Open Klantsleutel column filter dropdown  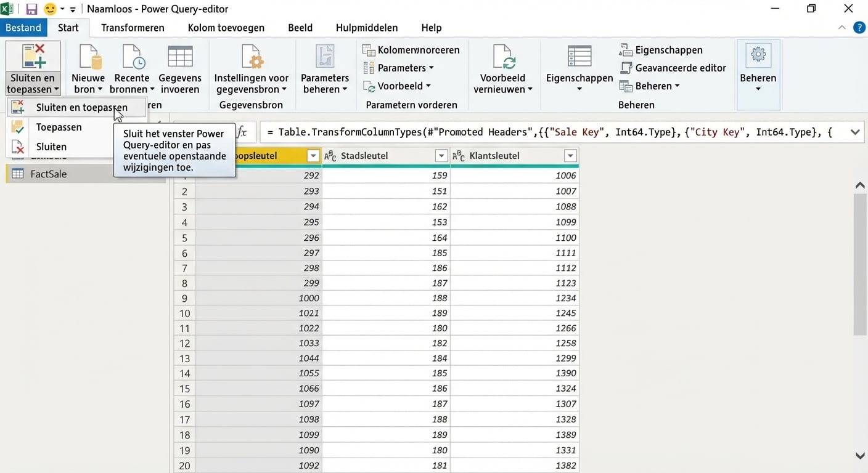pyautogui.click(x=570, y=156)
